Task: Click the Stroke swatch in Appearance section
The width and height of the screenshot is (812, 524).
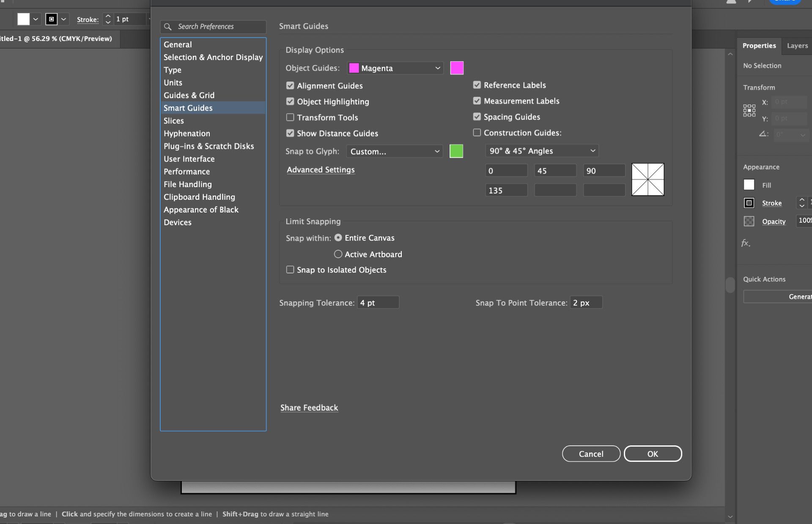Action: [x=749, y=203]
